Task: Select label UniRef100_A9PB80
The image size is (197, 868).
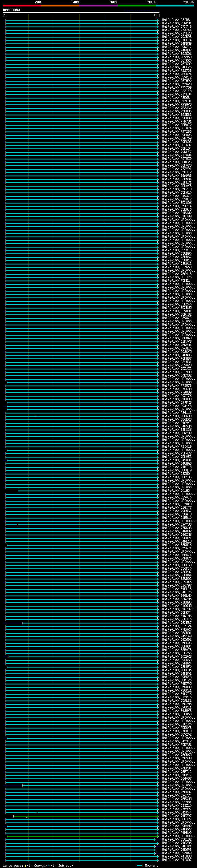Action: click(177, 118)
